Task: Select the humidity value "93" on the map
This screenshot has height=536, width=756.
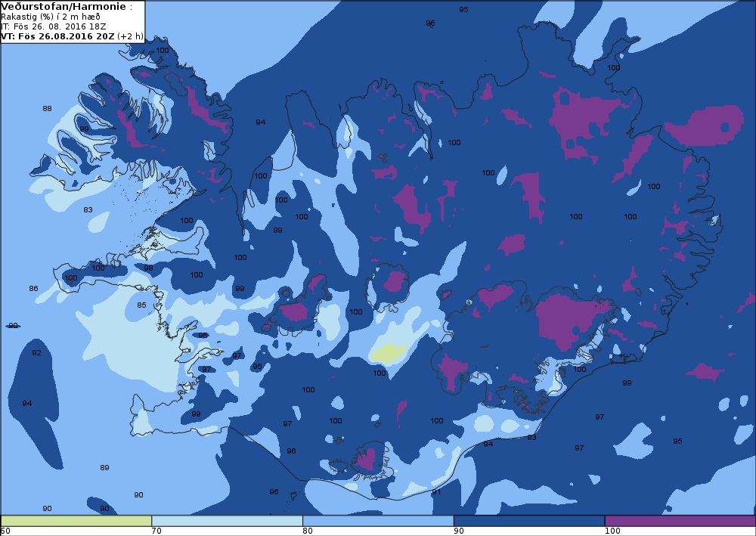Action: click(x=531, y=437)
